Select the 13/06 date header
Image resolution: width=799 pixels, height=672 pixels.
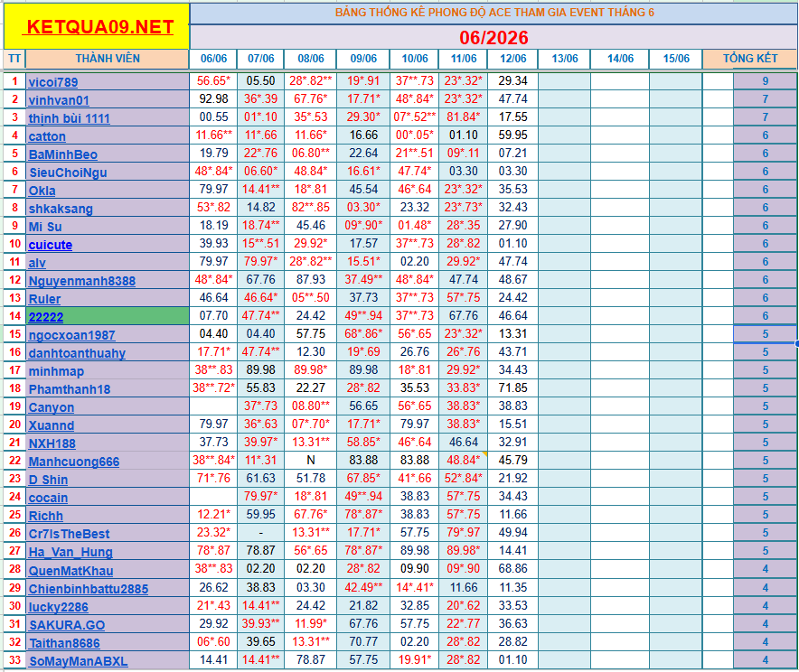565,59
